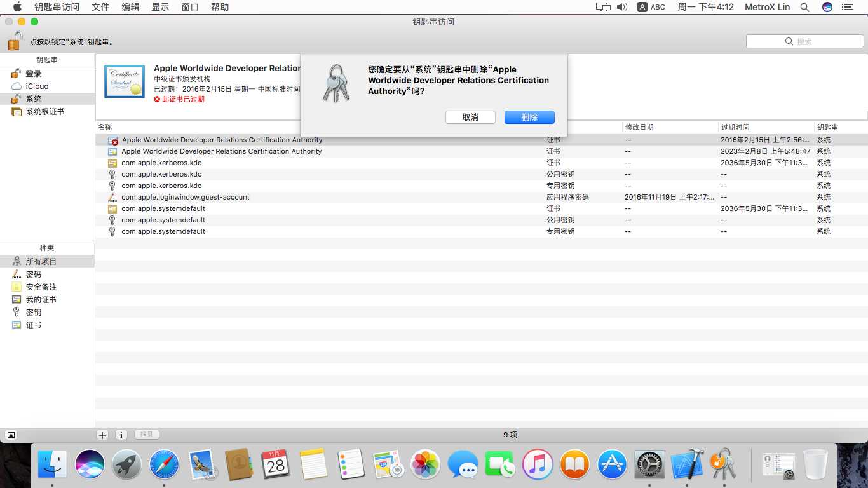Open Notes from the Dock
Image resolution: width=868 pixels, height=488 pixels.
tap(313, 464)
